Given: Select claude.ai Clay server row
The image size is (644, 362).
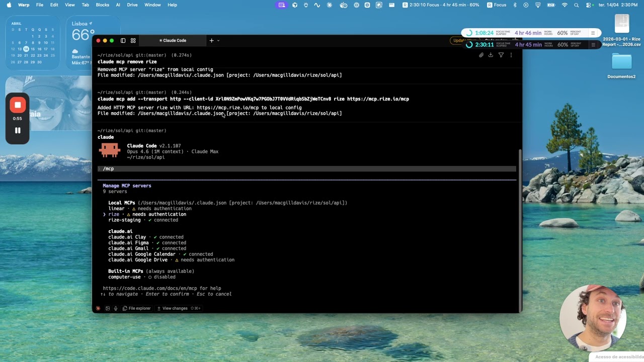Looking at the screenshot, I should tap(145, 237).
